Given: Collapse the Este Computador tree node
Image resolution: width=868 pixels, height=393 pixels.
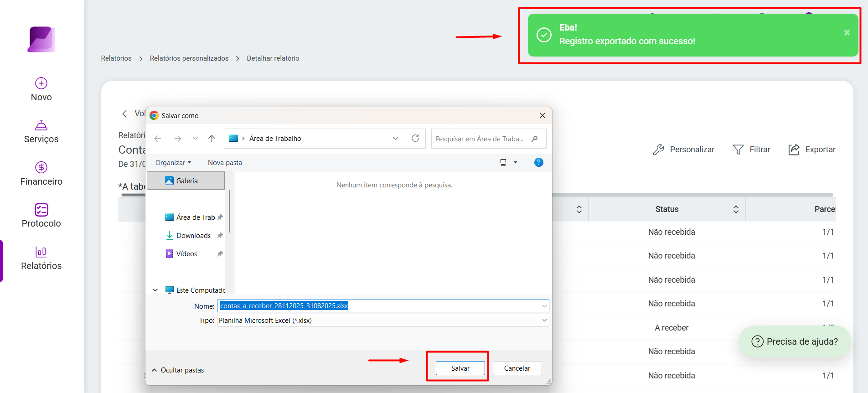Looking at the screenshot, I should tap(155, 290).
